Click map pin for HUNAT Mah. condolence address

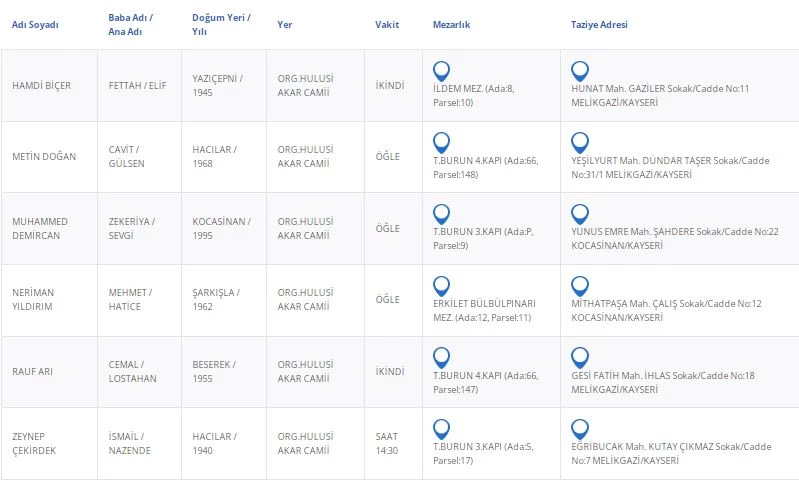tap(579, 71)
